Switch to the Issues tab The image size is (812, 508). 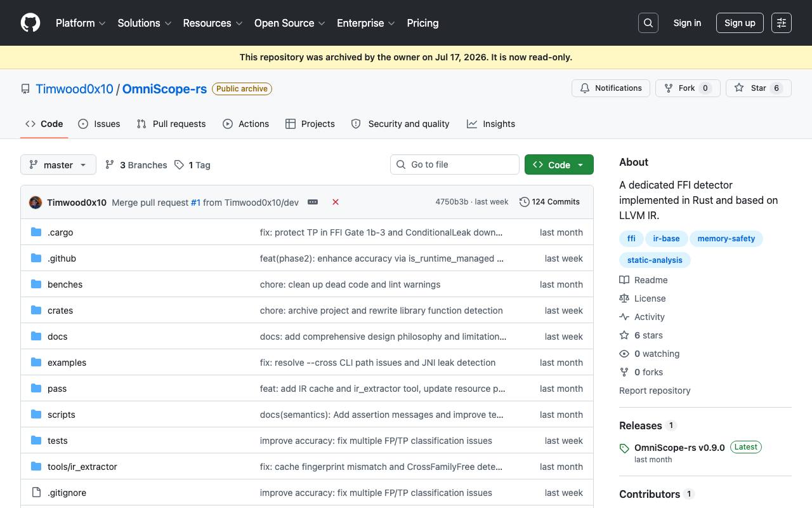(x=99, y=124)
